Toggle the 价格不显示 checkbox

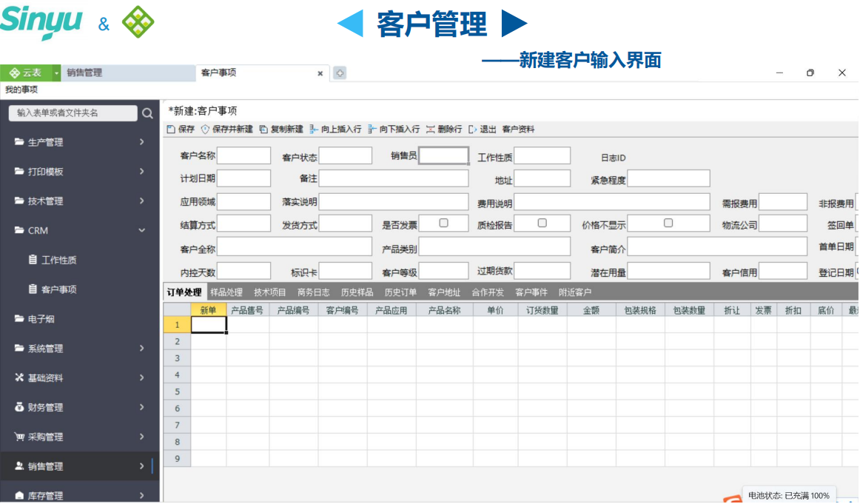point(668,224)
